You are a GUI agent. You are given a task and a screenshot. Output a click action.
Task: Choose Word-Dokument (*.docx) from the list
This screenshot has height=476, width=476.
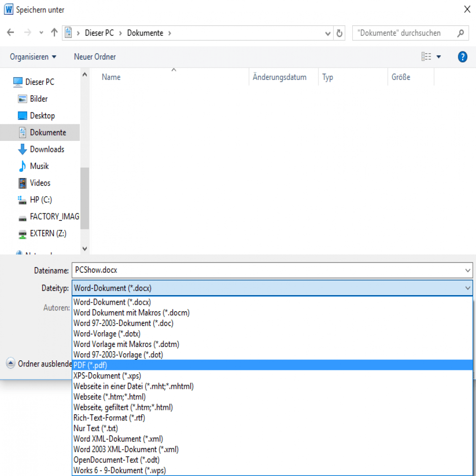[x=272, y=302]
